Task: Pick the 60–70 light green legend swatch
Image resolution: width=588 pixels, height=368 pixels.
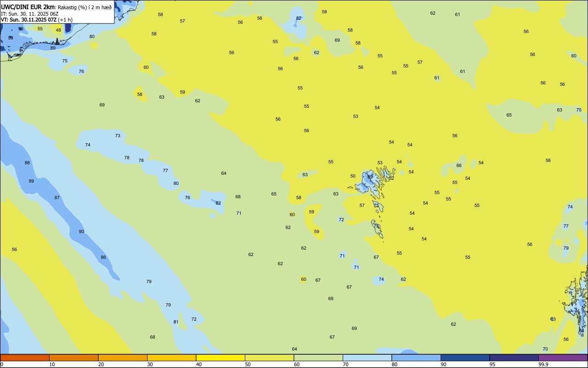Action: [x=318, y=357]
